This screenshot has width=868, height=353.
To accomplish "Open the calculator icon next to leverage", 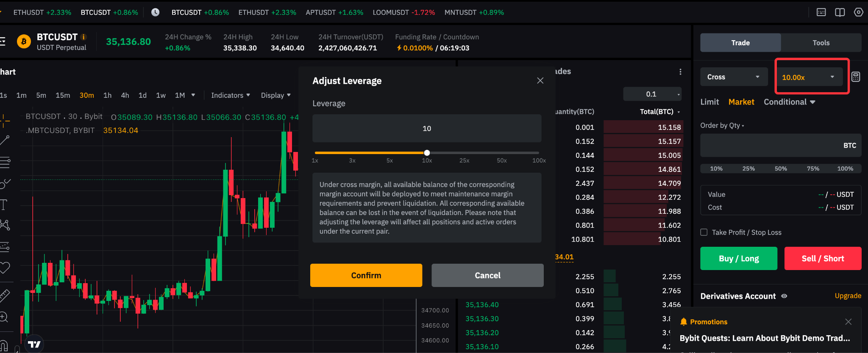I will 856,77.
